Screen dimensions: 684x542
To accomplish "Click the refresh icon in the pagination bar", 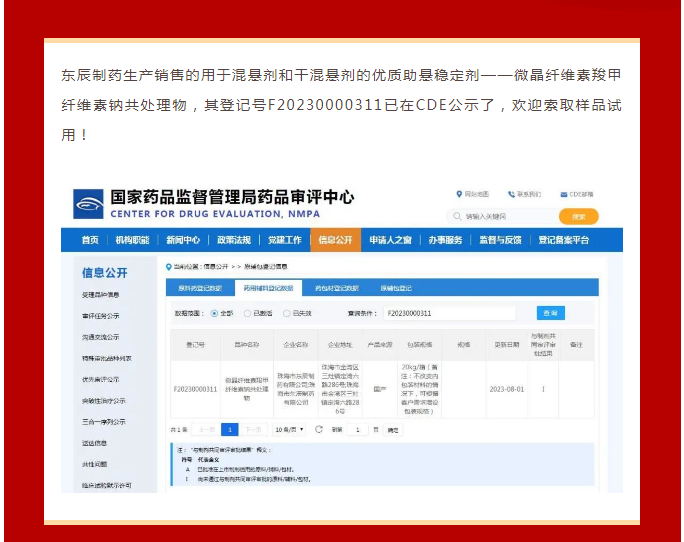I will point(319,429).
